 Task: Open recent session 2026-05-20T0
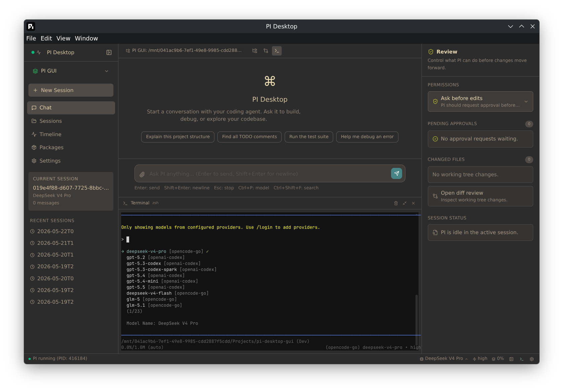click(x=71, y=279)
